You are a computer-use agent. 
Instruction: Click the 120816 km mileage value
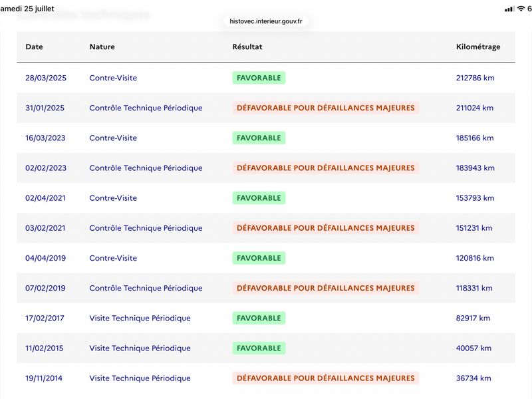[475, 258]
